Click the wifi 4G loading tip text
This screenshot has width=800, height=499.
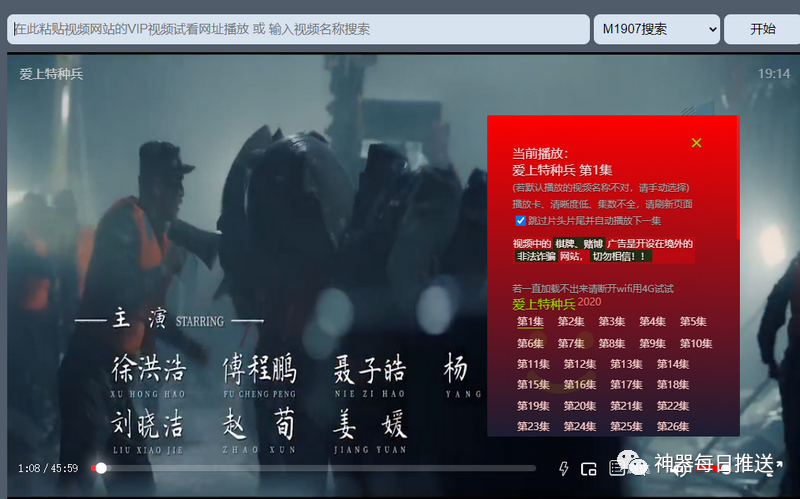pos(593,289)
